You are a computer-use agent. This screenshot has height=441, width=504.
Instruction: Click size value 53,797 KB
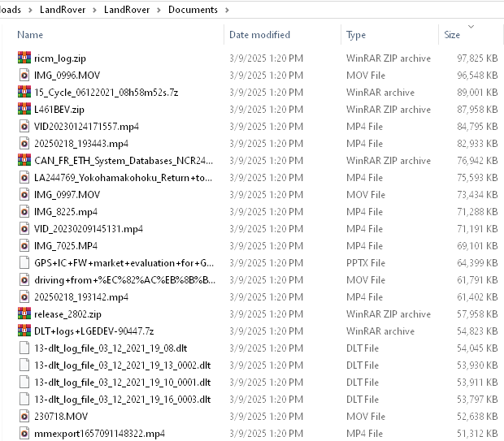[x=477, y=400]
